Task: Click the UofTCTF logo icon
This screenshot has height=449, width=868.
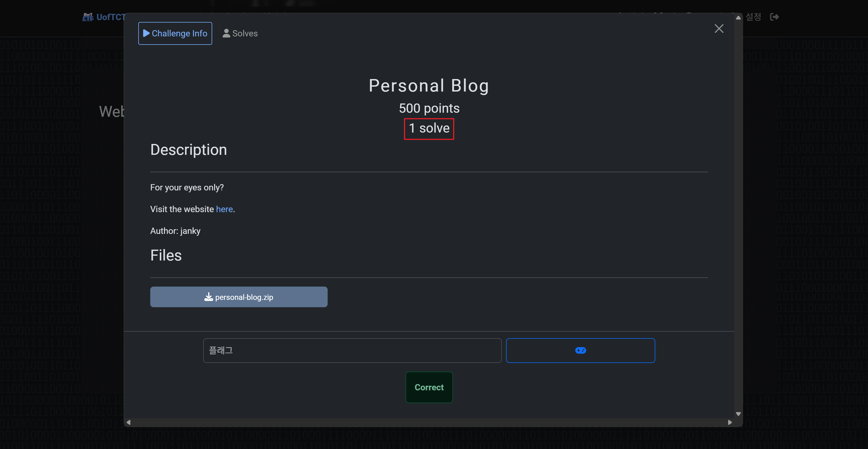Action: click(x=88, y=17)
